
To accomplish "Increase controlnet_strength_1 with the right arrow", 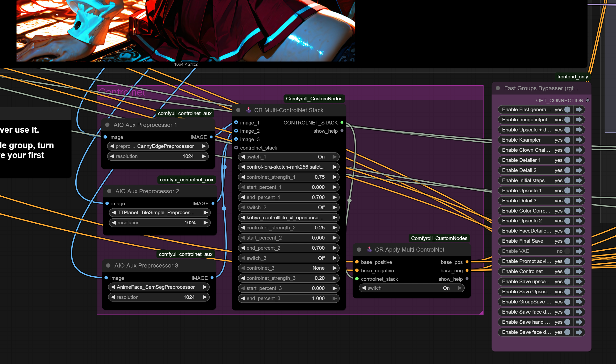I will point(334,177).
